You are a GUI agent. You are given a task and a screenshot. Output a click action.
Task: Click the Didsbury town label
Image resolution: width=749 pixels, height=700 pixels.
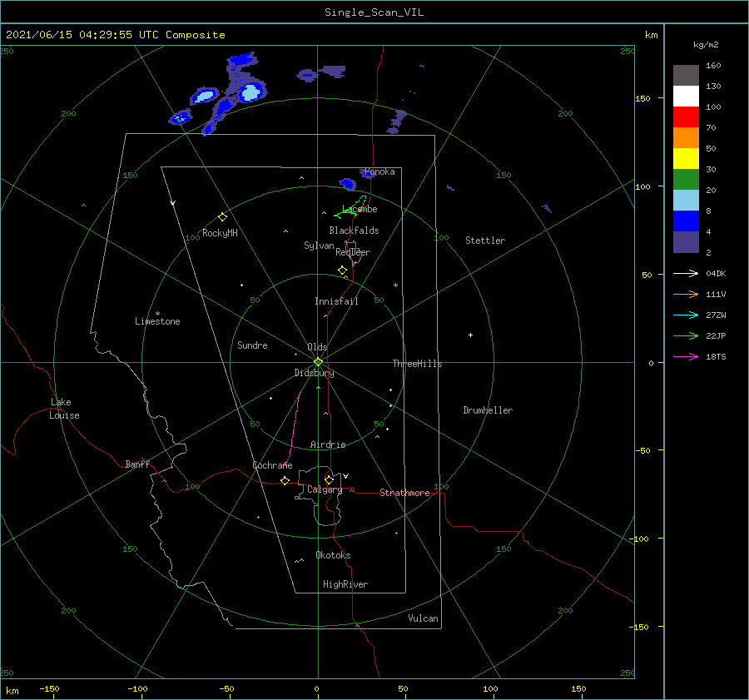coord(314,373)
